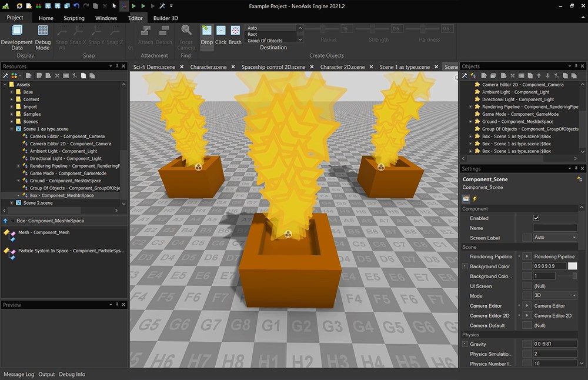Open the Objects panel options dropdown arrow
Screen dimensions: 588x380
tap(570, 66)
